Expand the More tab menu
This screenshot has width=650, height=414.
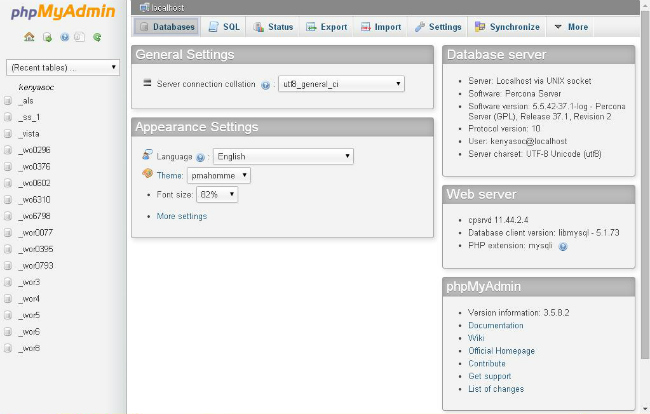[x=571, y=27]
